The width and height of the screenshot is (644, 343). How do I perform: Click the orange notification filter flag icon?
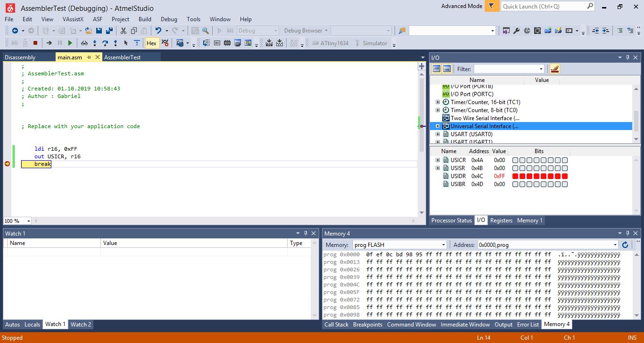[x=492, y=6]
